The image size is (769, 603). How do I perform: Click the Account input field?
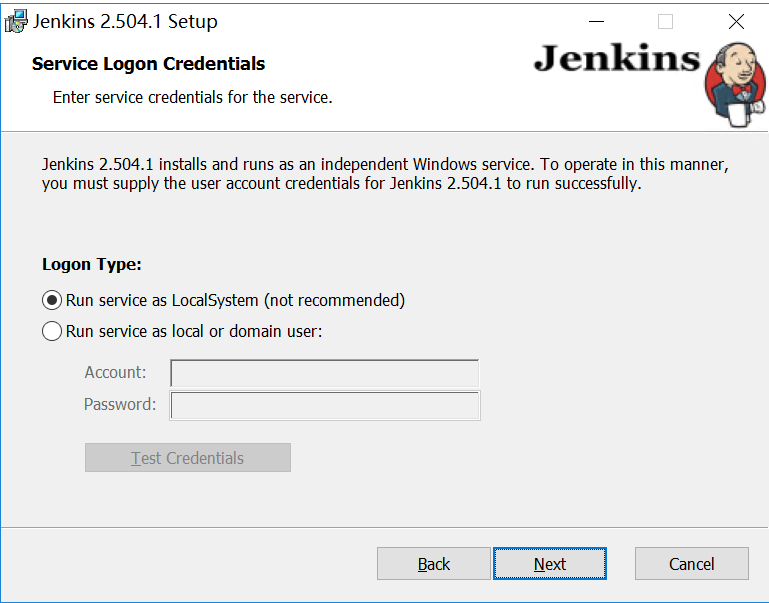324,373
